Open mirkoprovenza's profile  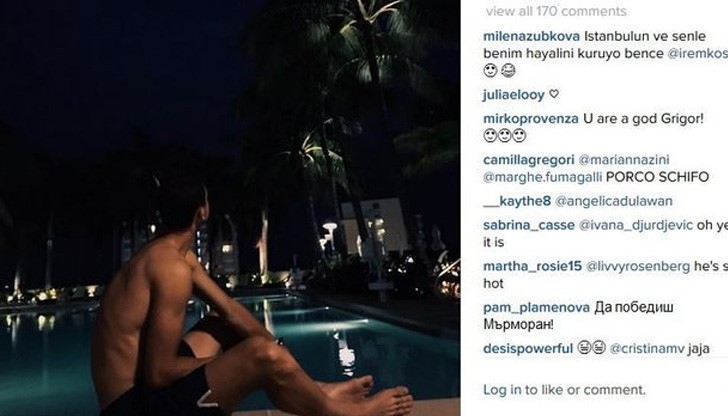click(531, 119)
